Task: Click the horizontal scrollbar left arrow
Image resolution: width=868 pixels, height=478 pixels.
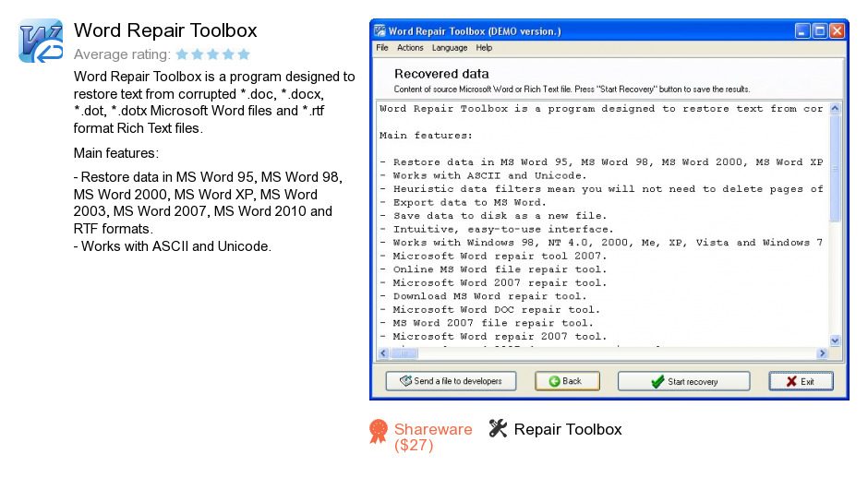Action: tap(383, 353)
